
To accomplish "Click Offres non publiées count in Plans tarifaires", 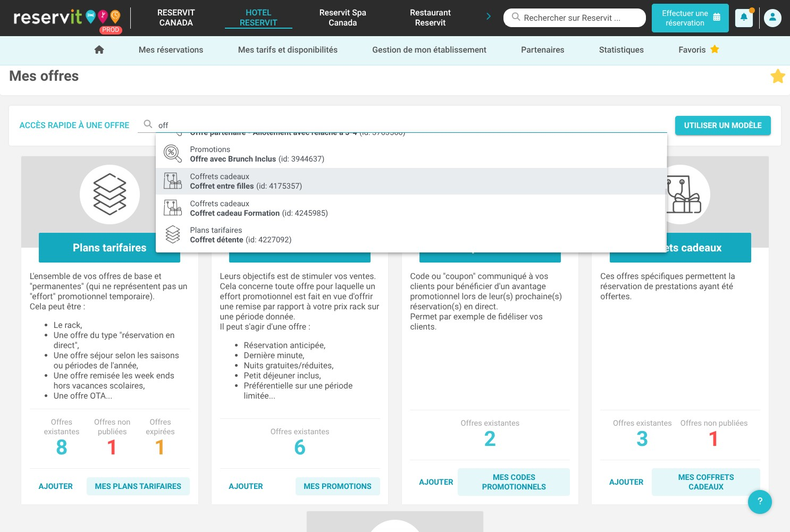I will coord(112,447).
